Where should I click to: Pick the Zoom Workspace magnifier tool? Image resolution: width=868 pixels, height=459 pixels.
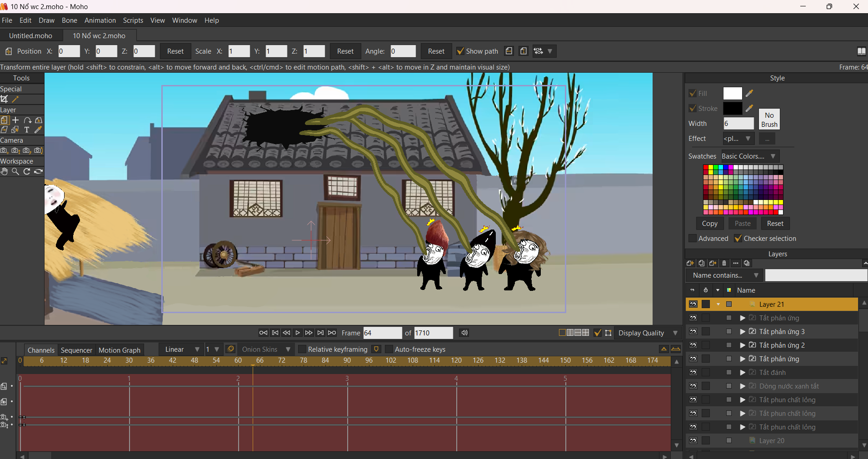pyautogui.click(x=15, y=171)
